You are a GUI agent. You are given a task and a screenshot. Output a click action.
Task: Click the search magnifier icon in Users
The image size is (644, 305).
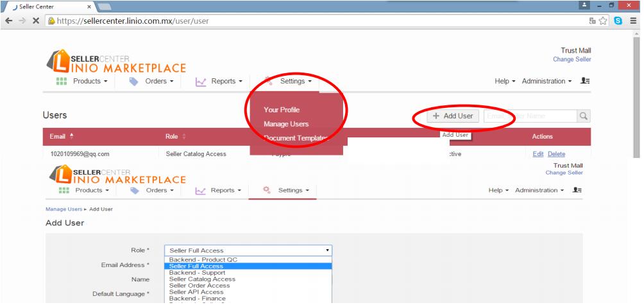[583, 116]
